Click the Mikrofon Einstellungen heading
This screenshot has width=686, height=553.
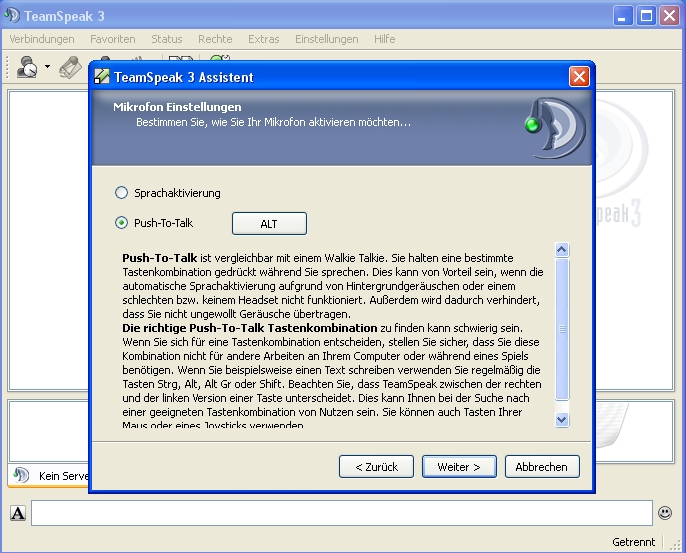point(177,107)
